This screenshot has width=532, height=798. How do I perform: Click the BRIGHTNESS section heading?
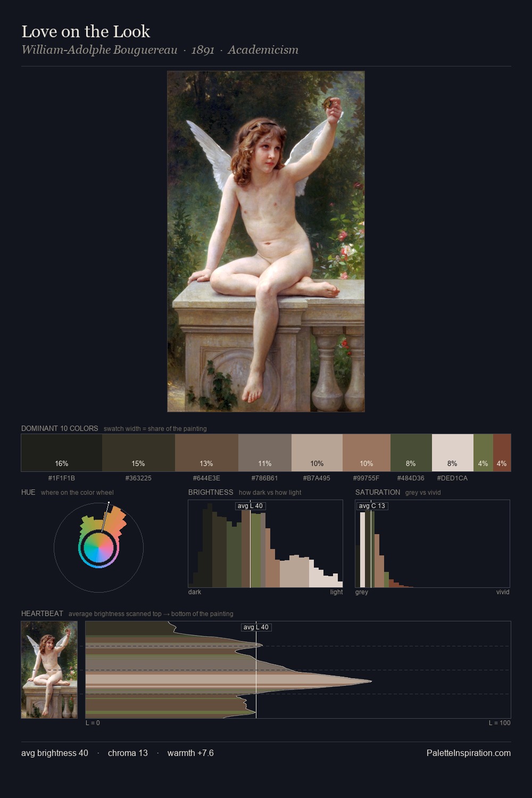pyautogui.click(x=211, y=492)
